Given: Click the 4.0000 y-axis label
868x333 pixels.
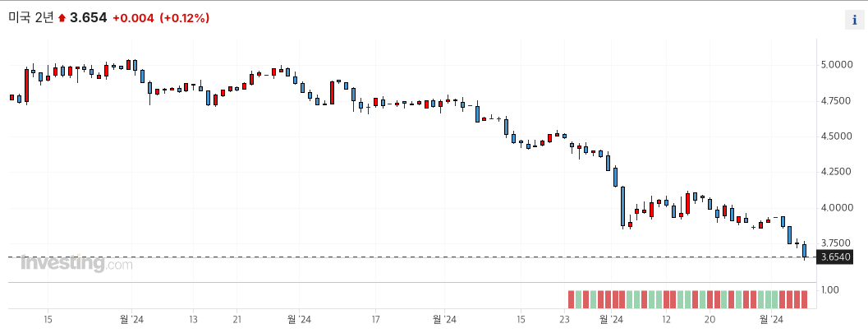Looking at the screenshot, I should (x=838, y=208).
